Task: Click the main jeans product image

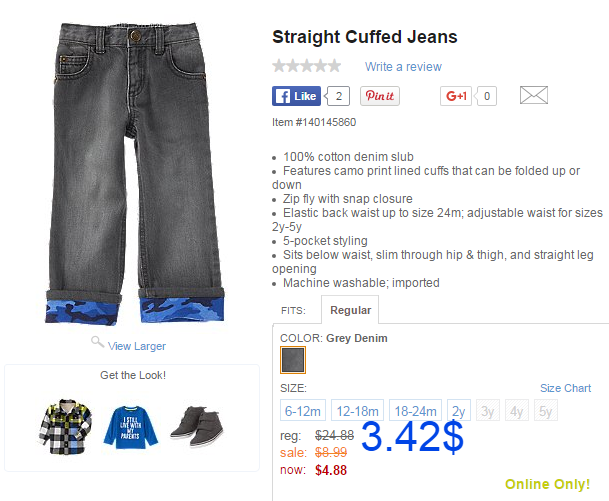Action: pyautogui.click(x=134, y=174)
